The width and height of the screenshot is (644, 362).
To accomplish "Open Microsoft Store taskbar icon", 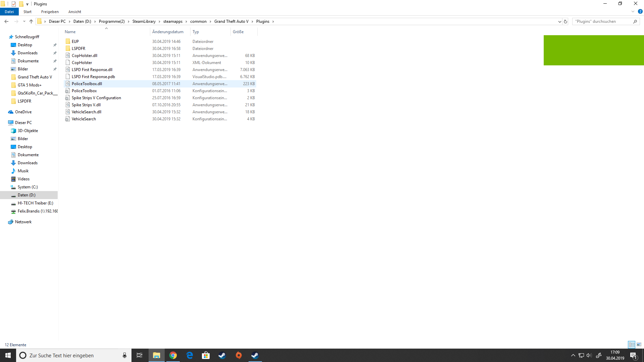I will 206,355.
